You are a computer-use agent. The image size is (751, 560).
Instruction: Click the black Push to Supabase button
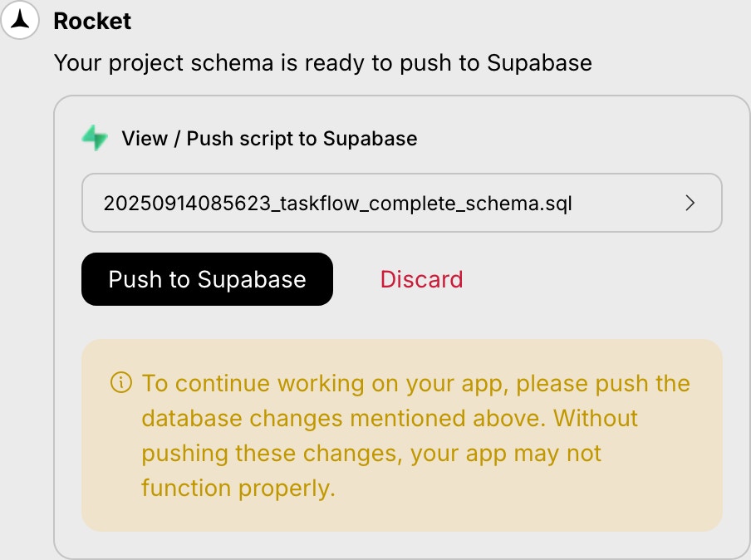pyautogui.click(x=207, y=279)
